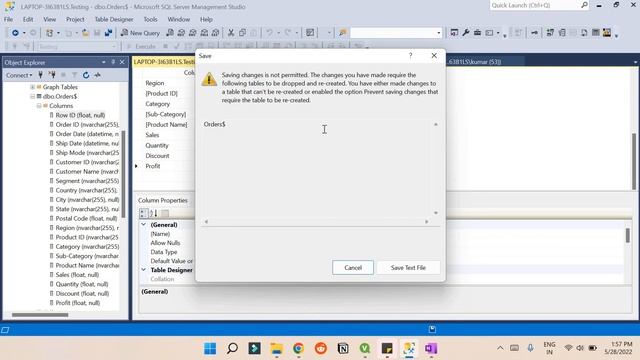Click Cancel in the Save dialog
This screenshot has height=360, width=640.
pos(353,268)
